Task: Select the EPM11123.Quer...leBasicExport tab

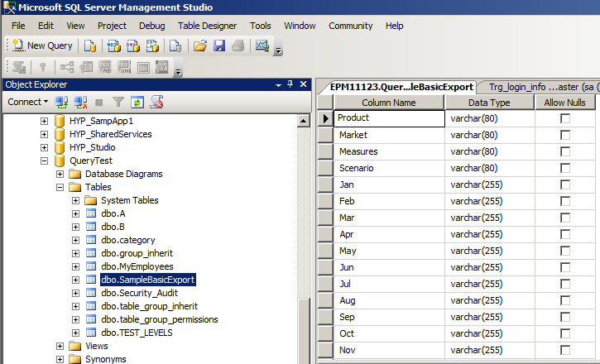Action: tap(401, 87)
